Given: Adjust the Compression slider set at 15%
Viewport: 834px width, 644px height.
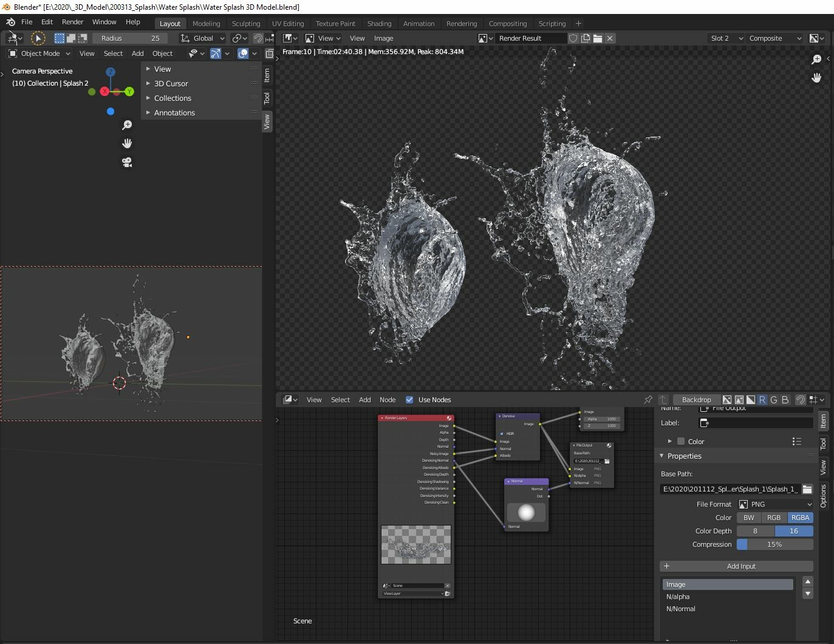Looking at the screenshot, I should coord(774,544).
